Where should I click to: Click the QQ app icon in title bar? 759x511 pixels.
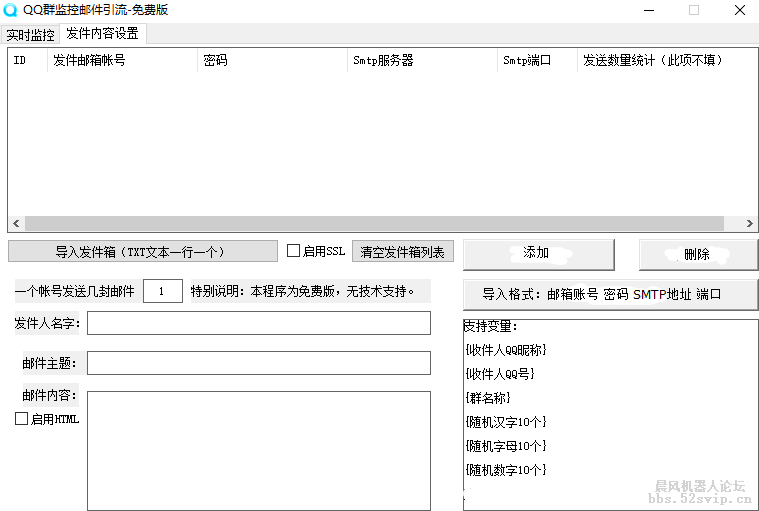click(x=10, y=10)
